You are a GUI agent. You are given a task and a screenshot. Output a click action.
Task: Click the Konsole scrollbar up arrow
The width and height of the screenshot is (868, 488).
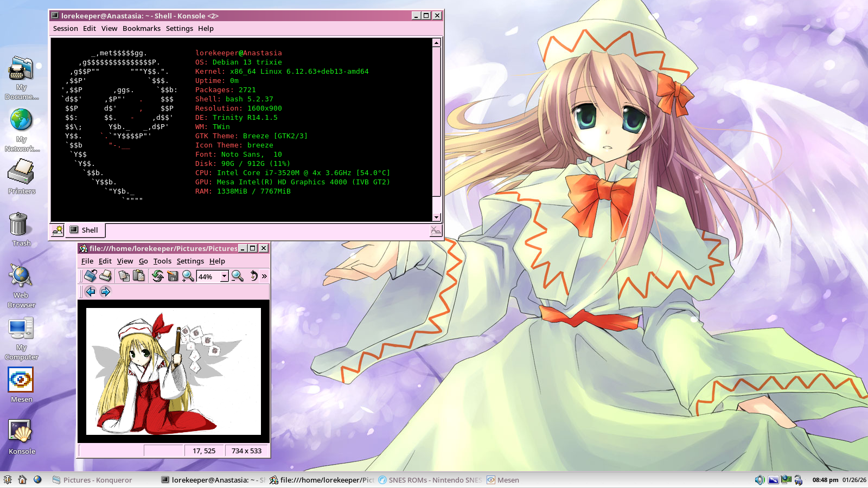pos(436,42)
